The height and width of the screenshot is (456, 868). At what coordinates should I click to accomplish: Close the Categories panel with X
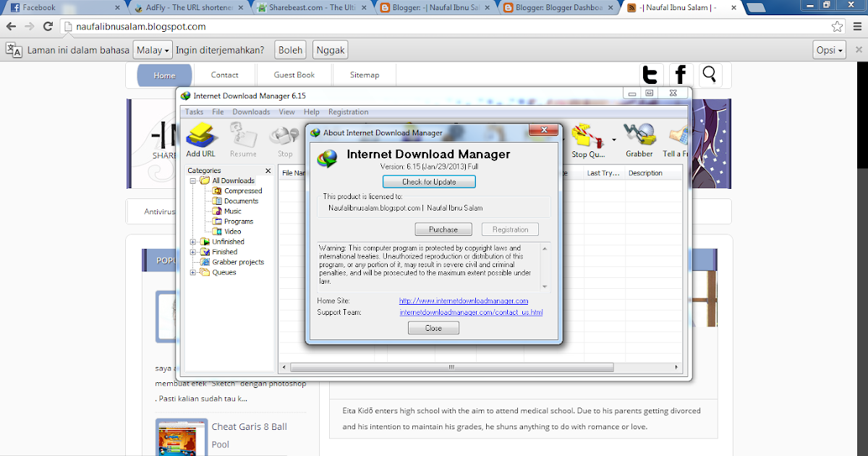click(x=268, y=171)
